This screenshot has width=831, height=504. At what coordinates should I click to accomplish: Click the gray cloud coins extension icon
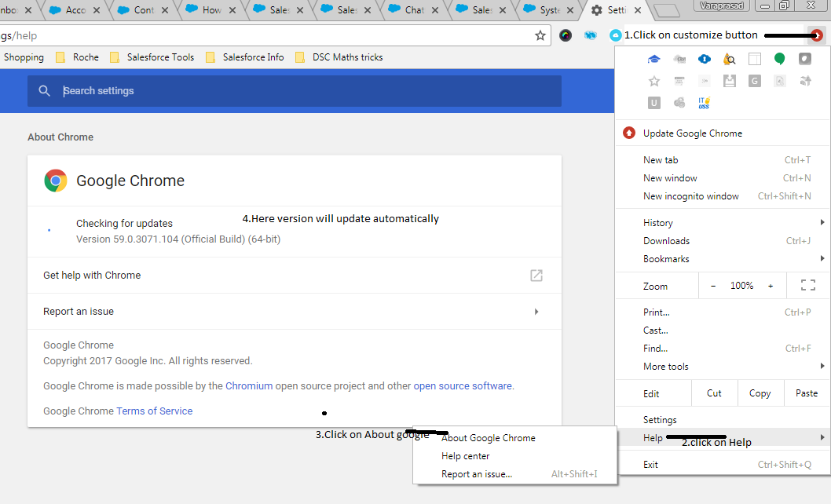pos(679,103)
